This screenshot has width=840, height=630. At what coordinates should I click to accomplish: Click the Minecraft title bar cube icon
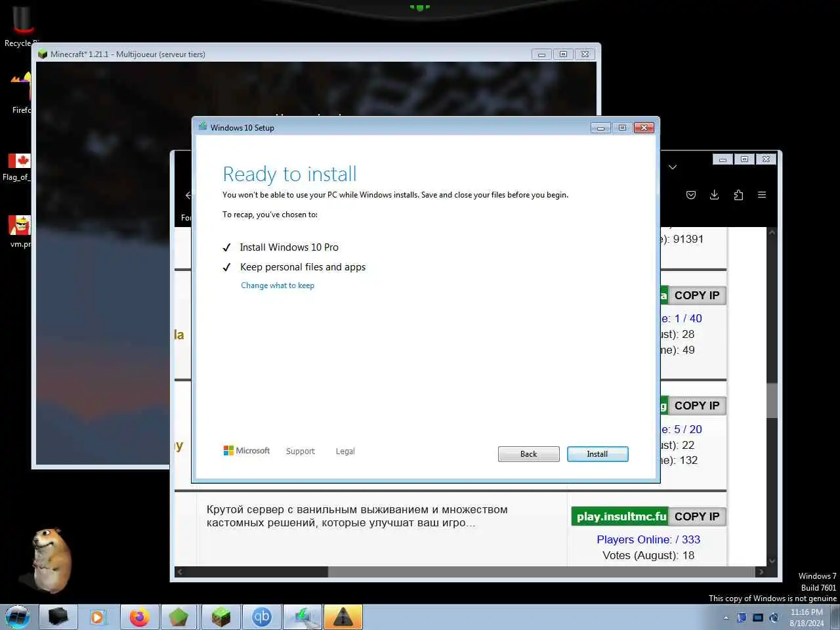point(43,54)
